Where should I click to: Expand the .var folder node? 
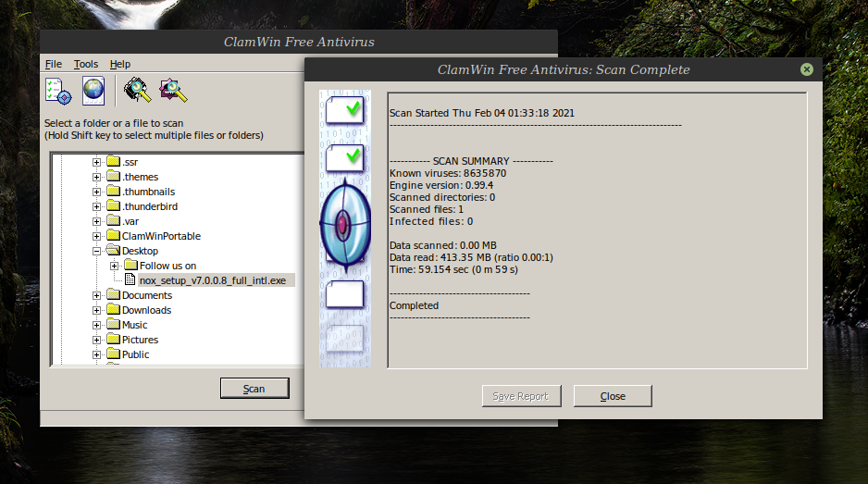pyautogui.click(x=96, y=221)
